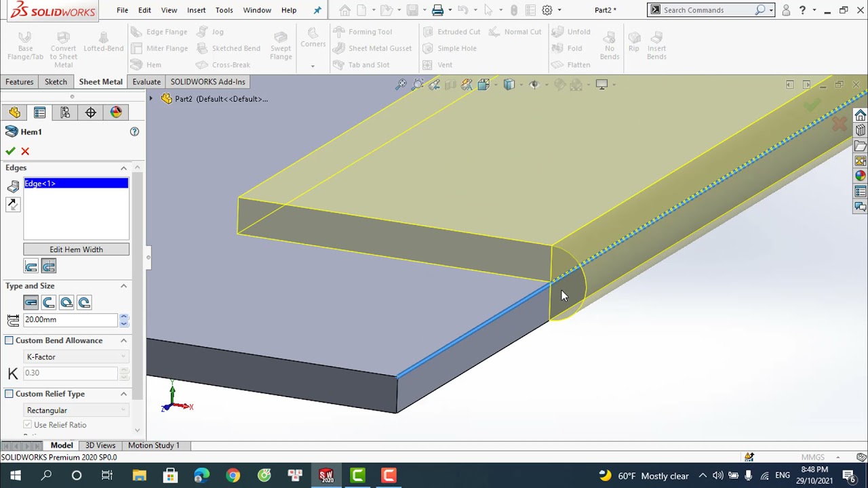The image size is (868, 488).
Task: Switch to the SOLIDWORKS Add-Ins tab
Action: click(208, 82)
